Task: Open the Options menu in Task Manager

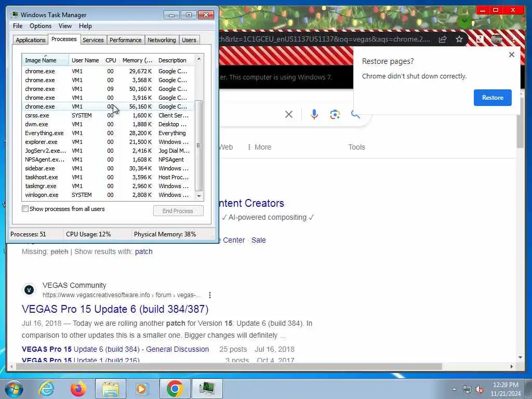Action: (41, 26)
